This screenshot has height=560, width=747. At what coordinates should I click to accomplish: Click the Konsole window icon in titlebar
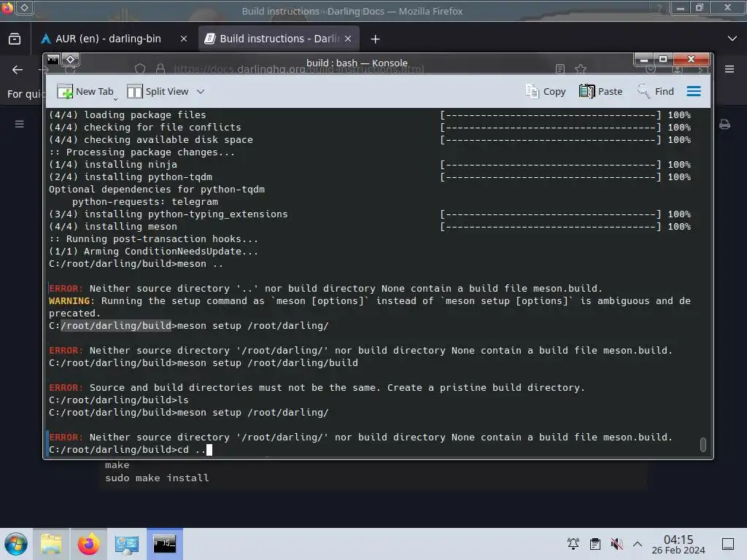(53, 60)
